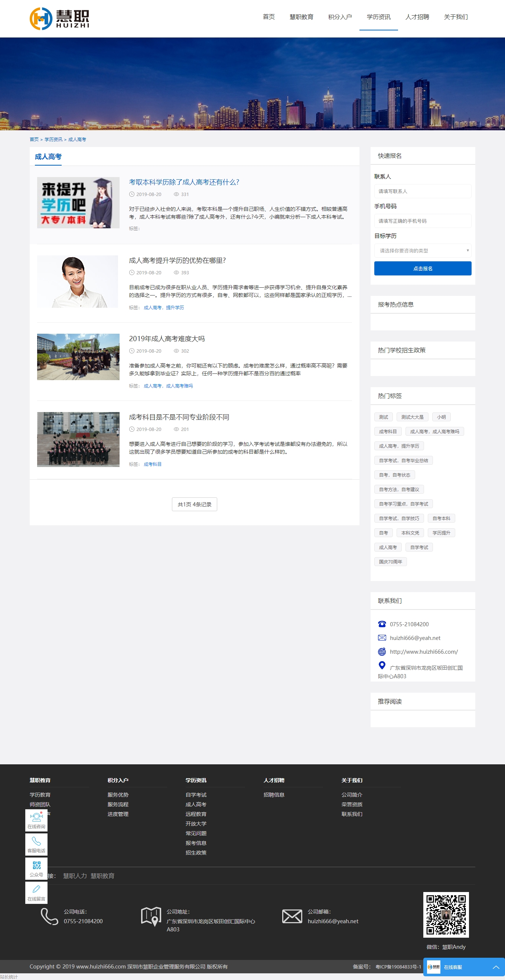Show the WeChat public account QR icon
Image resolution: width=505 pixels, height=980 pixels.
tap(36, 868)
